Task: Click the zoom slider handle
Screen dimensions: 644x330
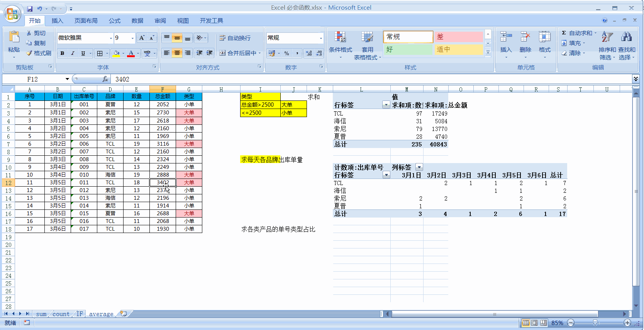Action: (x=595, y=323)
